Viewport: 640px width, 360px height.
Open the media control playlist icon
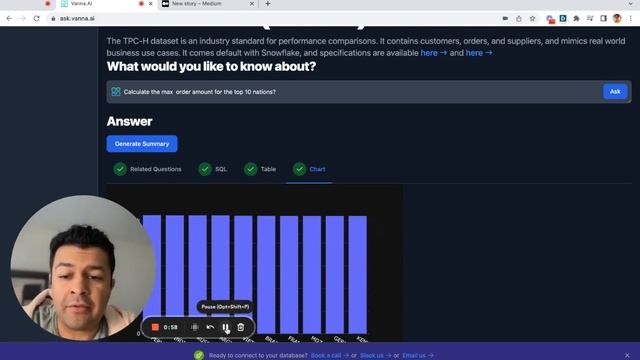tap(590, 18)
